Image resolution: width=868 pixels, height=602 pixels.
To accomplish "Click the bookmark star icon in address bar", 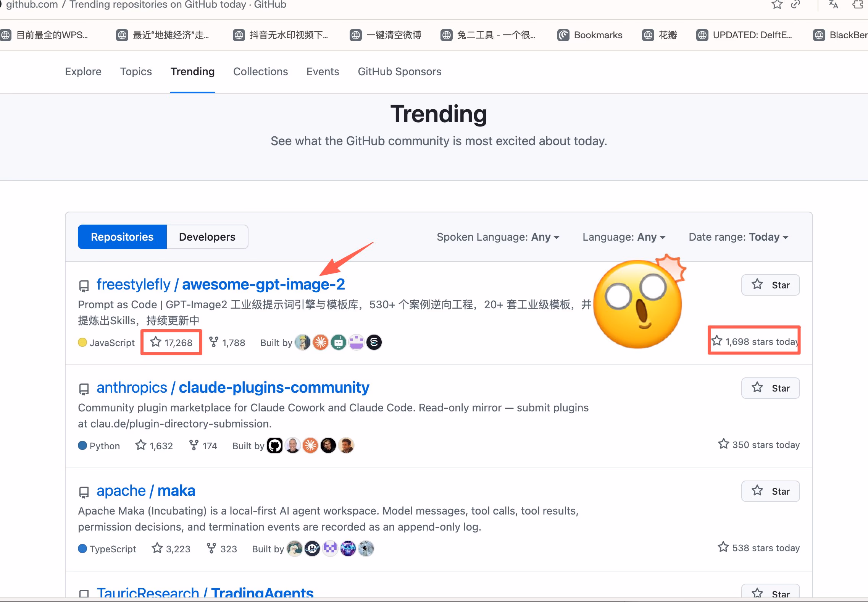I will click(777, 5).
